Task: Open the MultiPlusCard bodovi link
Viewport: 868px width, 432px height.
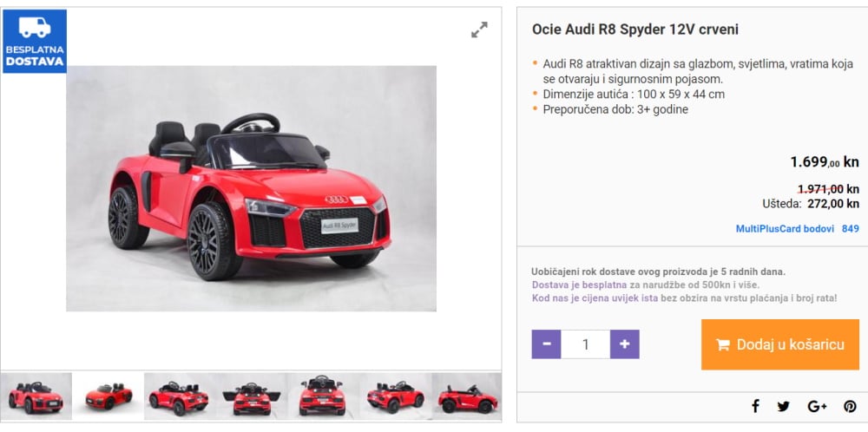Action: pos(785,229)
